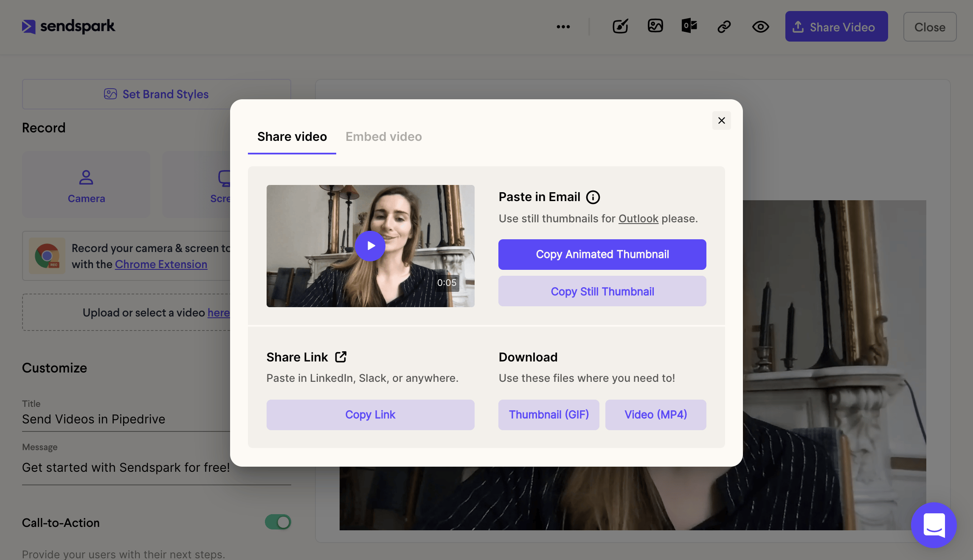Click Copy Animated Thumbnail
This screenshot has width=973, height=560.
point(602,255)
